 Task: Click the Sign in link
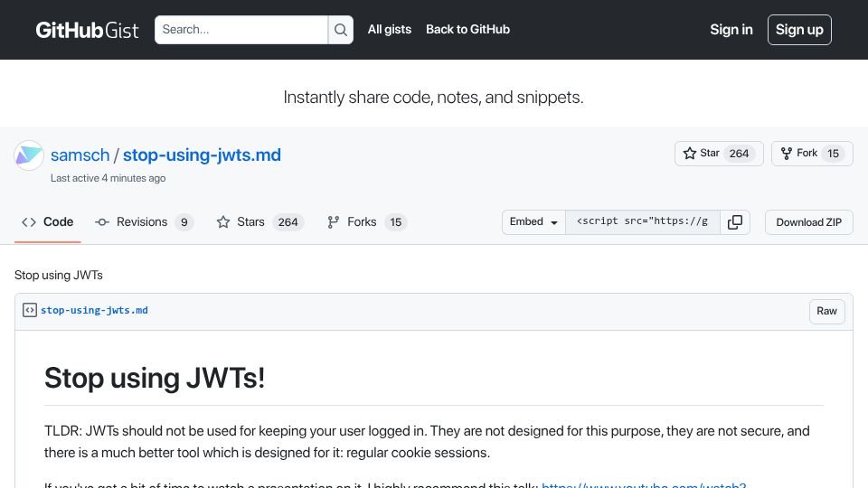pos(731,30)
